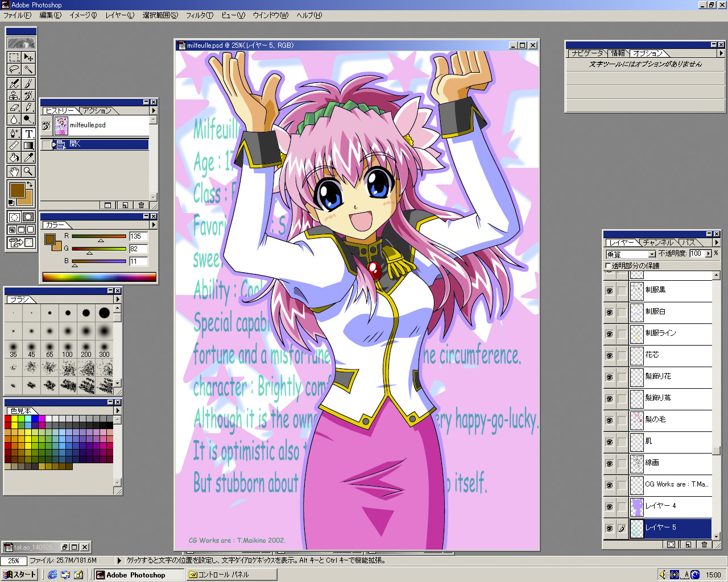Select the Hand tool
The height and width of the screenshot is (582, 728).
click(x=14, y=171)
